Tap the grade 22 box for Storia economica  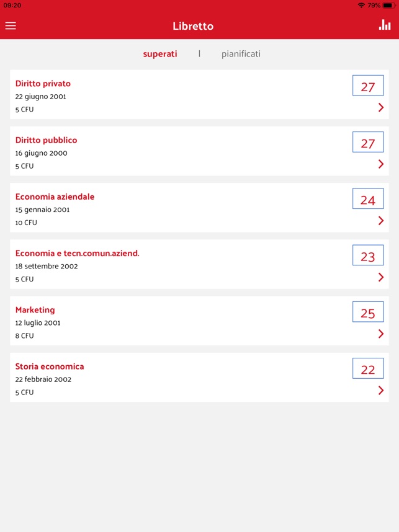pyautogui.click(x=368, y=368)
